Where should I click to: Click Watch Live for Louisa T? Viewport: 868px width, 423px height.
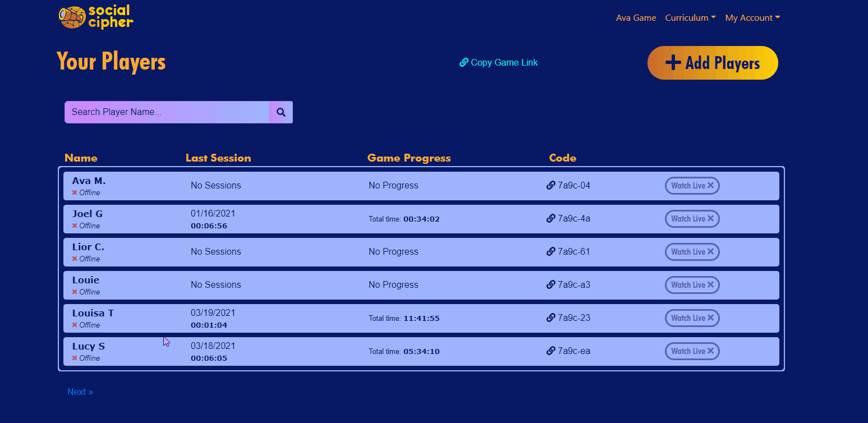click(x=692, y=318)
